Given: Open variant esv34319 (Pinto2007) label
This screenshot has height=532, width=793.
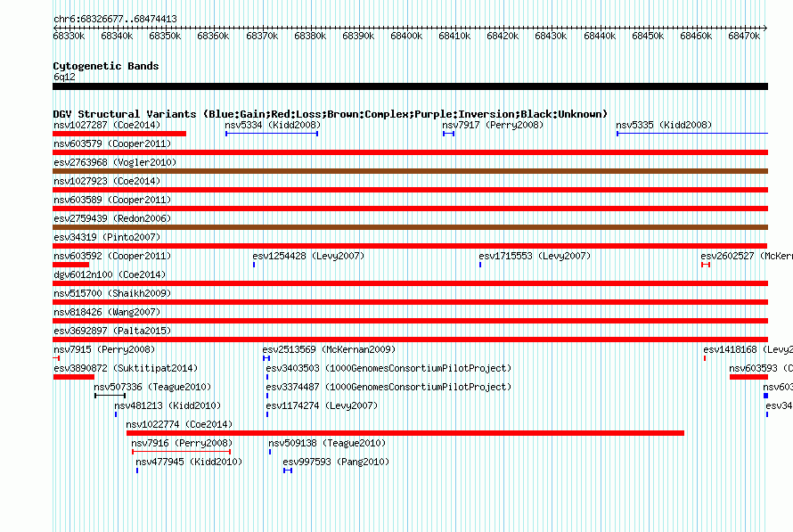Looking at the screenshot, I should pyautogui.click(x=107, y=237).
